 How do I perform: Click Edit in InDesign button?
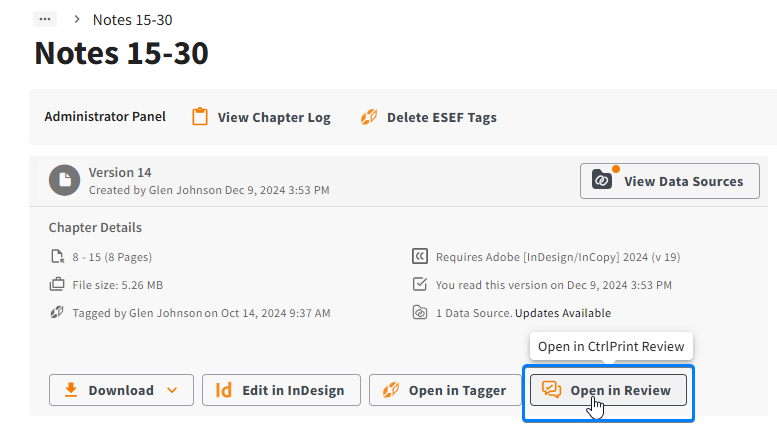click(281, 390)
